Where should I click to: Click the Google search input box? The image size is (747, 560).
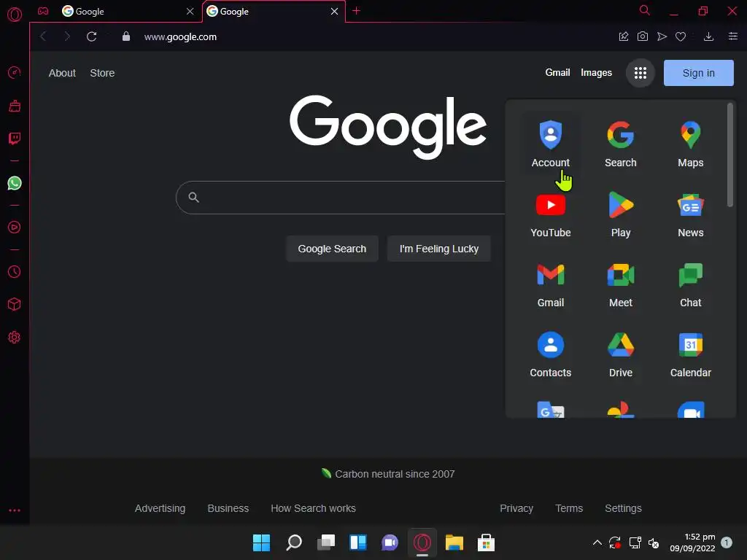click(x=341, y=198)
